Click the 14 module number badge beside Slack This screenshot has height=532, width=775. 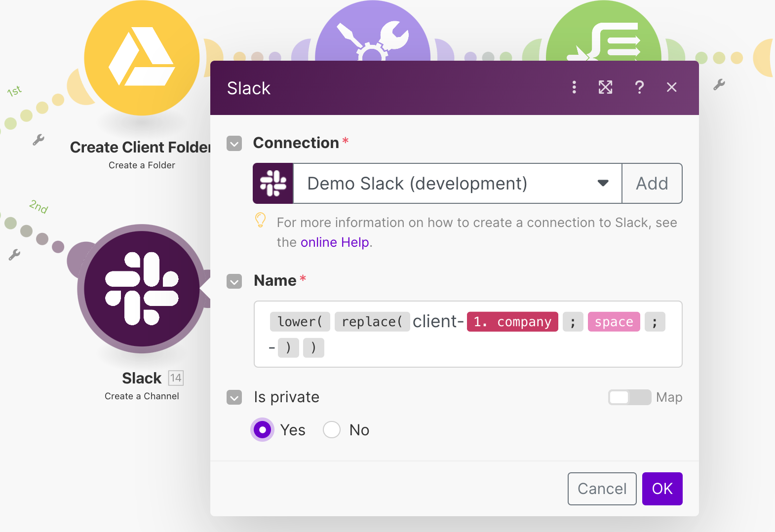176,378
